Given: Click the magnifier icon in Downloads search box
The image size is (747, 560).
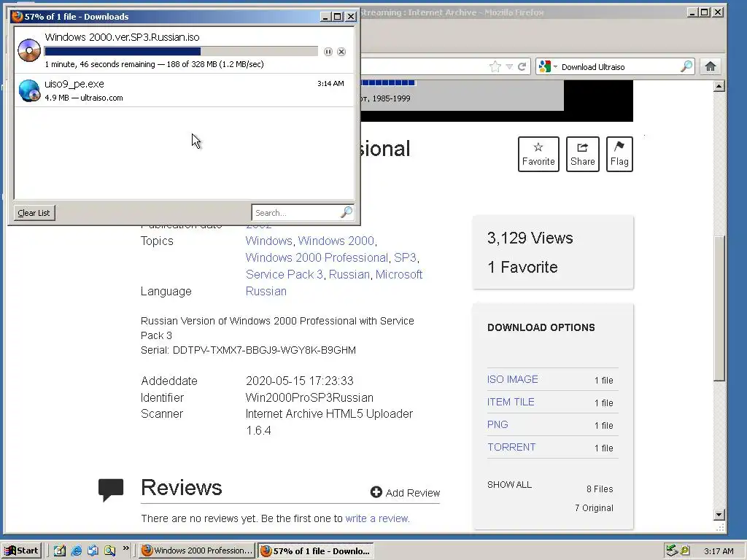Looking at the screenshot, I should click(x=347, y=212).
